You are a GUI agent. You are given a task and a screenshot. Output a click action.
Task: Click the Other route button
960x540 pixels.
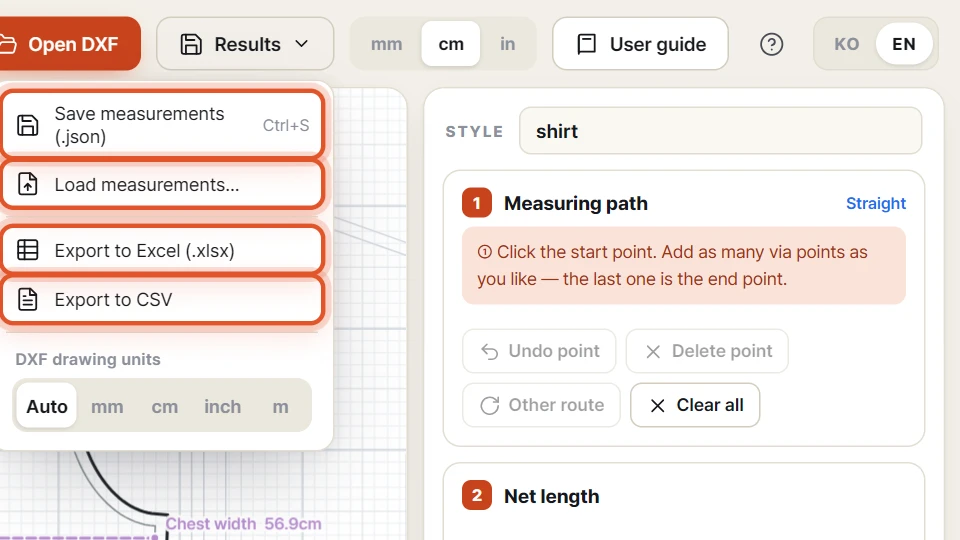point(541,405)
